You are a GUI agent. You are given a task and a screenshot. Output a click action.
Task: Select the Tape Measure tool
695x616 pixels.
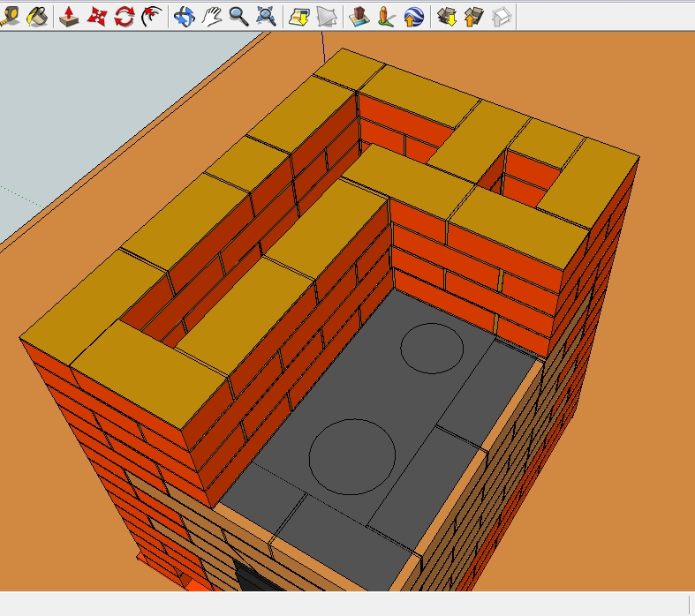pyautogui.click(x=11, y=16)
